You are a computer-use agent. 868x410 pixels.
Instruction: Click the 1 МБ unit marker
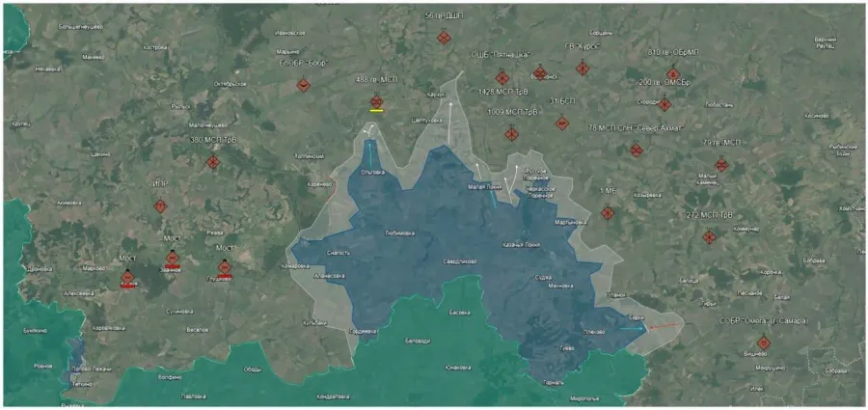[608, 212]
